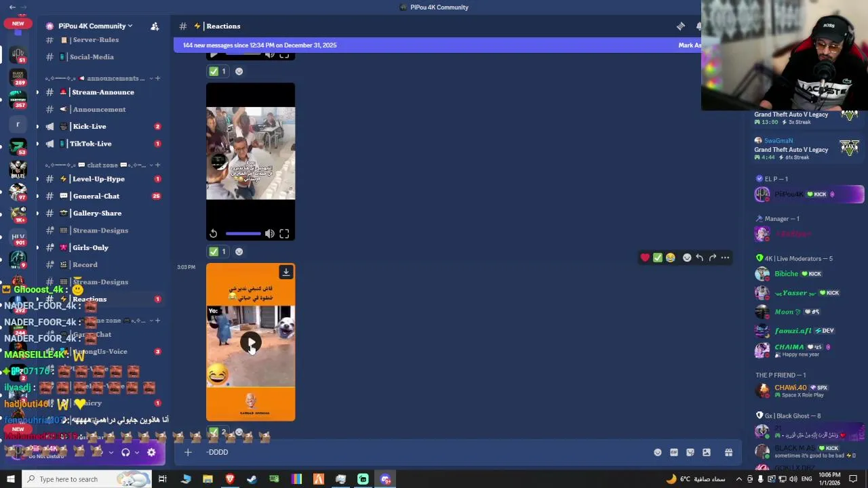Jump via the 144 new messages banner text
Viewport: 868px width, 488px height.
(x=260, y=45)
